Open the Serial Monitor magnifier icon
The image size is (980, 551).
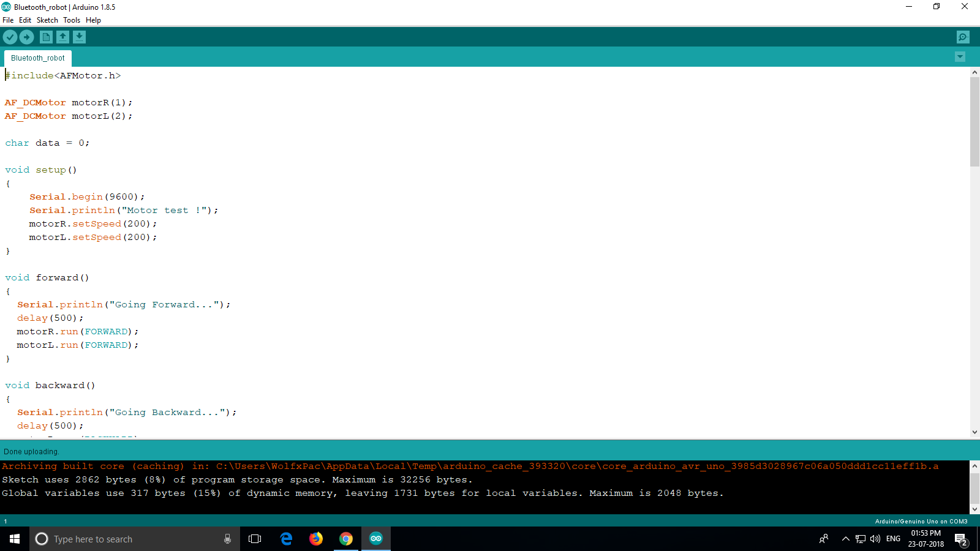(963, 37)
